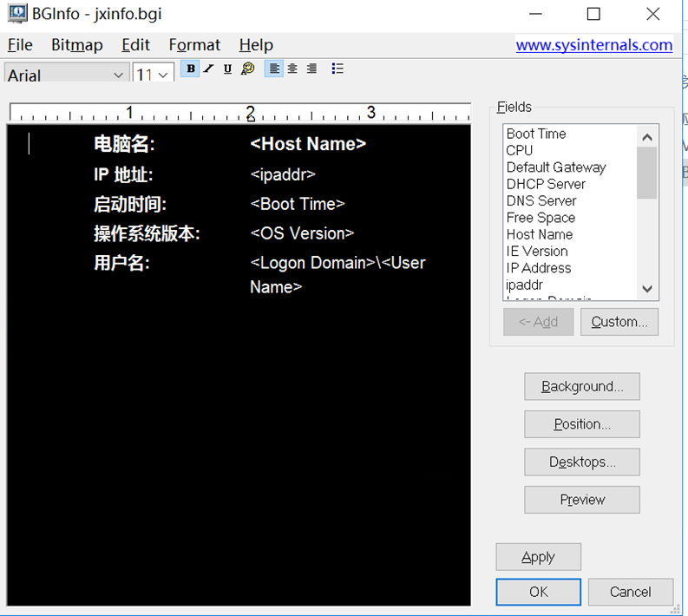
Task: Select IE Version field
Action: 537,251
